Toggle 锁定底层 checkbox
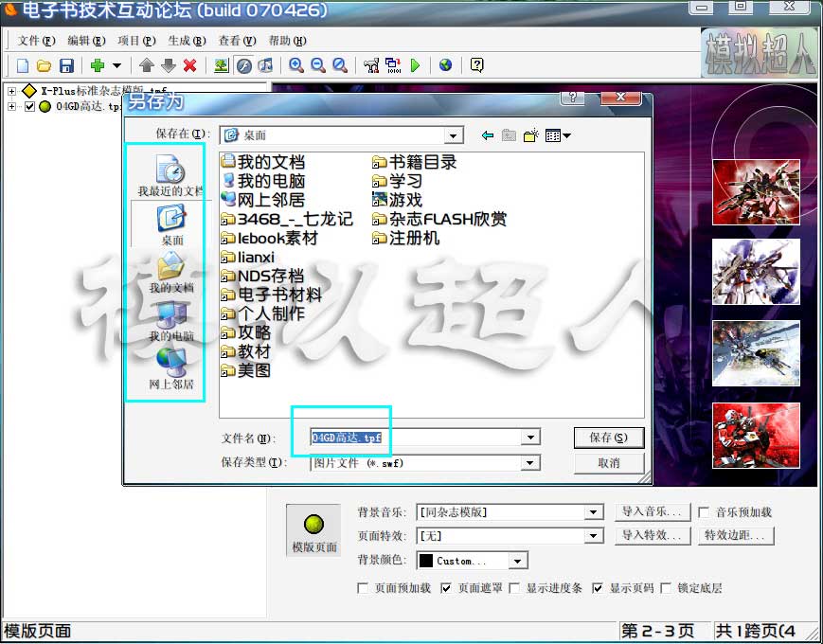823x644 pixels. click(666, 588)
